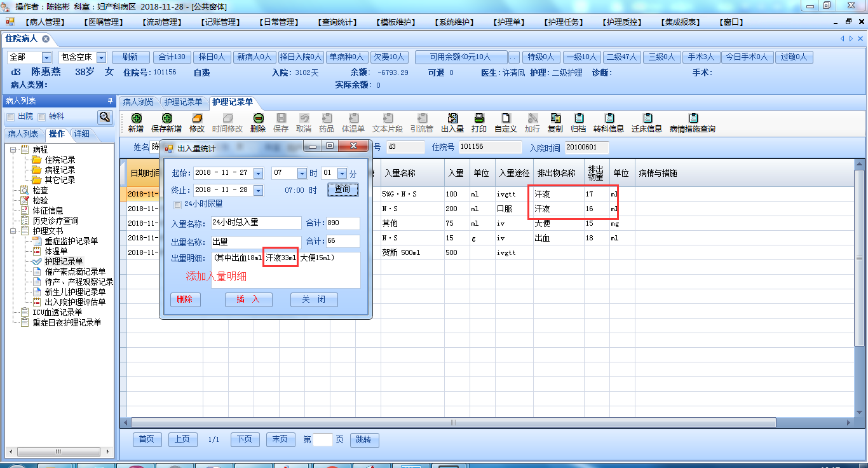Click the 刷新 button
The image size is (868, 468).
(x=130, y=57)
